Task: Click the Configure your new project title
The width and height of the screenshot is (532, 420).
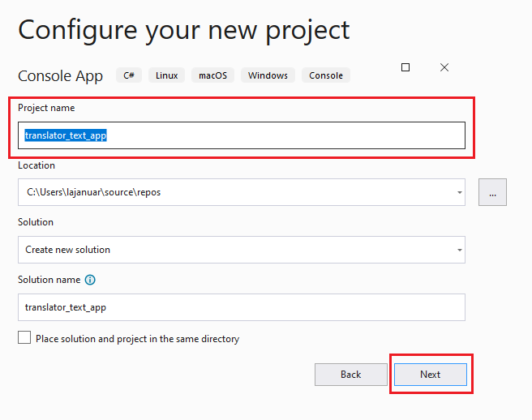Action: [x=184, y=29]
